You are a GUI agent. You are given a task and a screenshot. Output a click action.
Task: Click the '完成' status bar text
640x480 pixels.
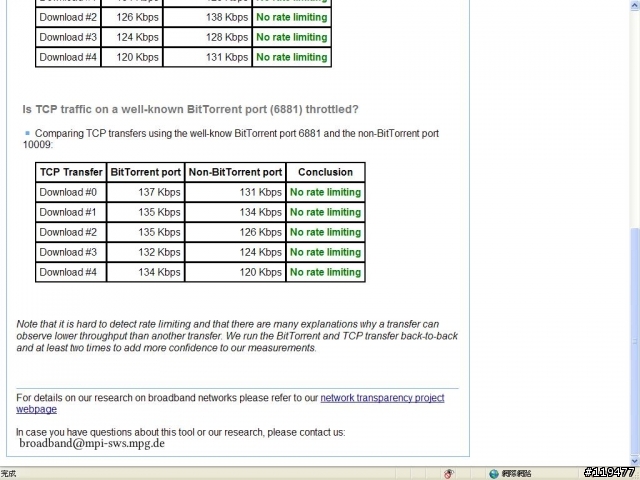[8, 473]
